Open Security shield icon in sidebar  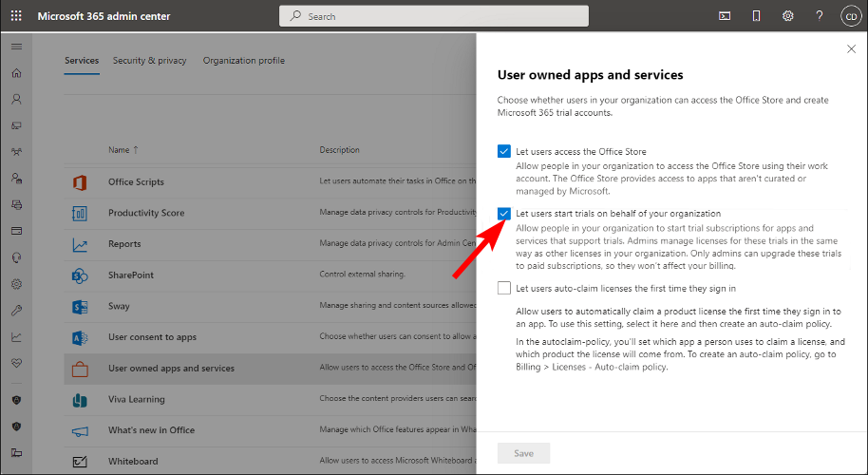16,400
